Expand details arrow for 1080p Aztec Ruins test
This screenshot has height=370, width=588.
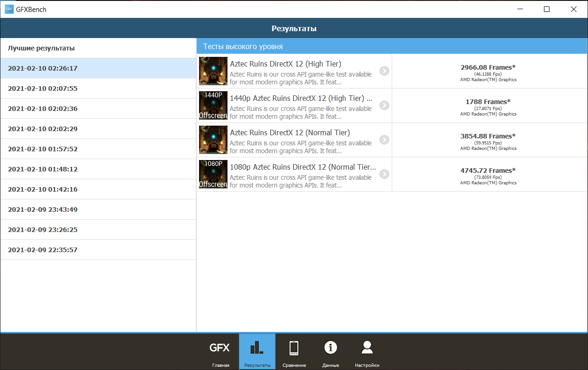click(x=384, y=174)
